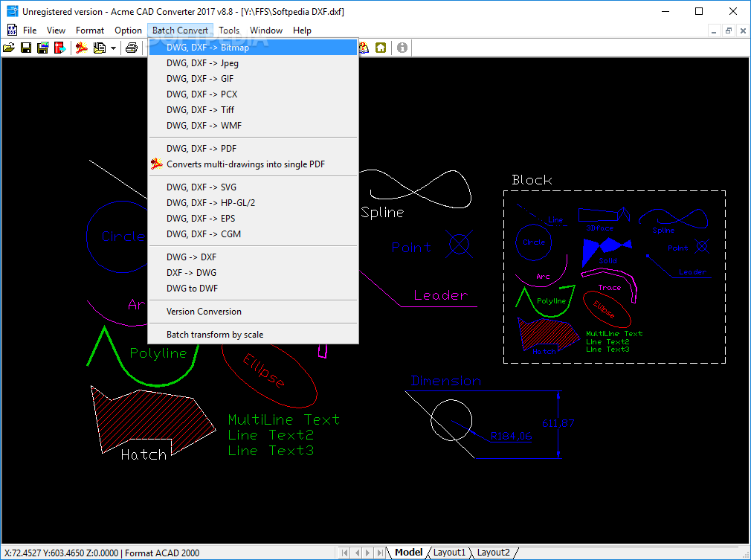
Task: Click the batch documents toolbar icon
Action: point(99,48)
